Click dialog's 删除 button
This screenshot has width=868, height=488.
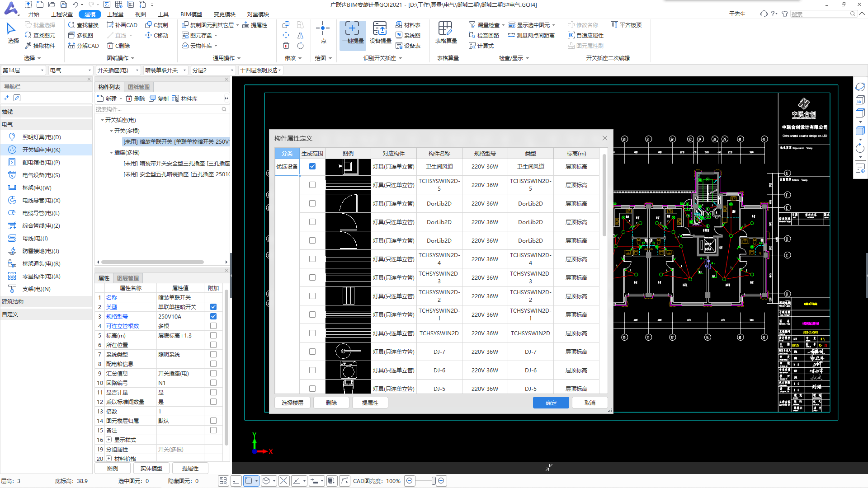(x=331, y=403)
